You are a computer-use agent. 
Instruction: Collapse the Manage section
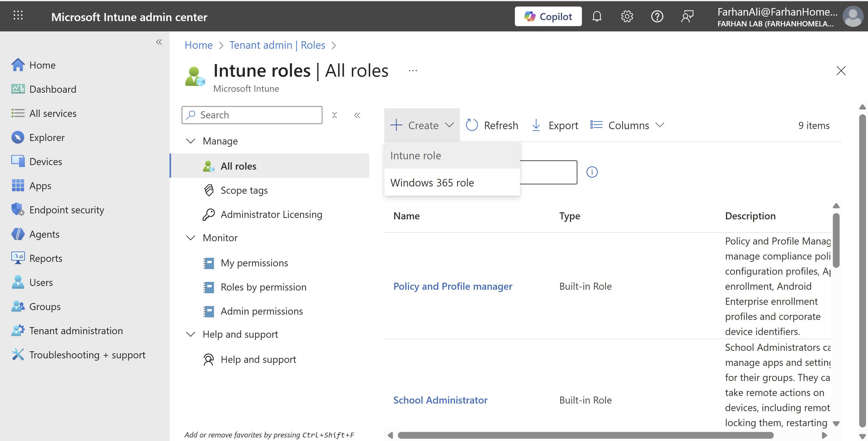click(x=191, y=141)
